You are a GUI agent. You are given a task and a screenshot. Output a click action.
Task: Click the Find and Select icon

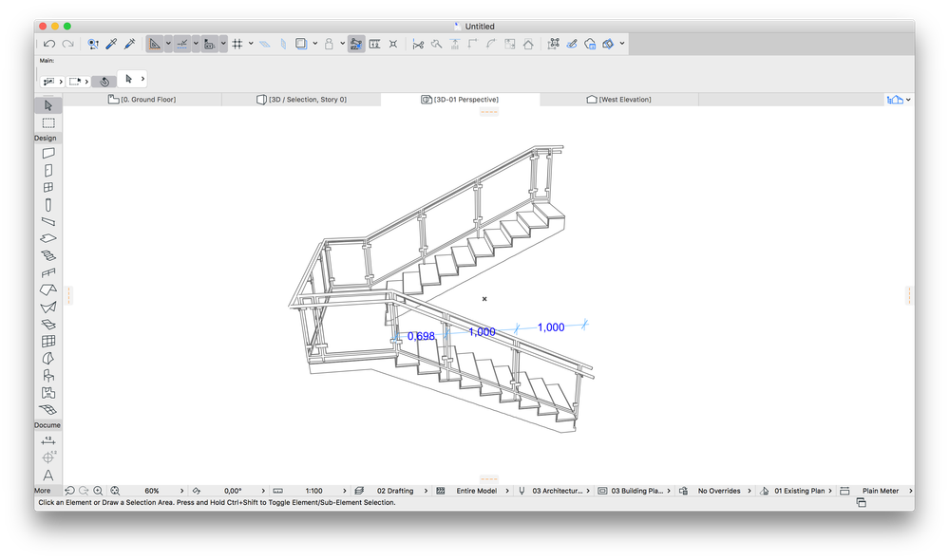tap(92, 44)
